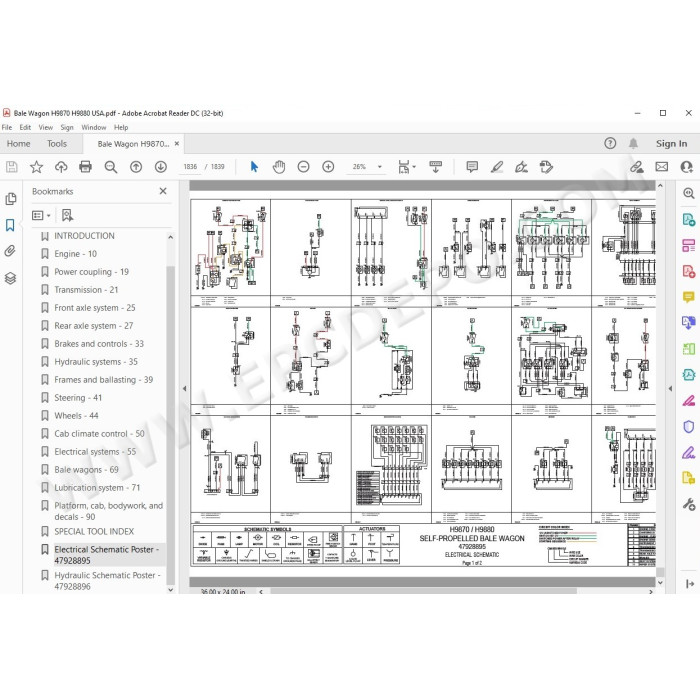Click the add new bookmark icon
The image size is (700, 700).
coord(67,216)
